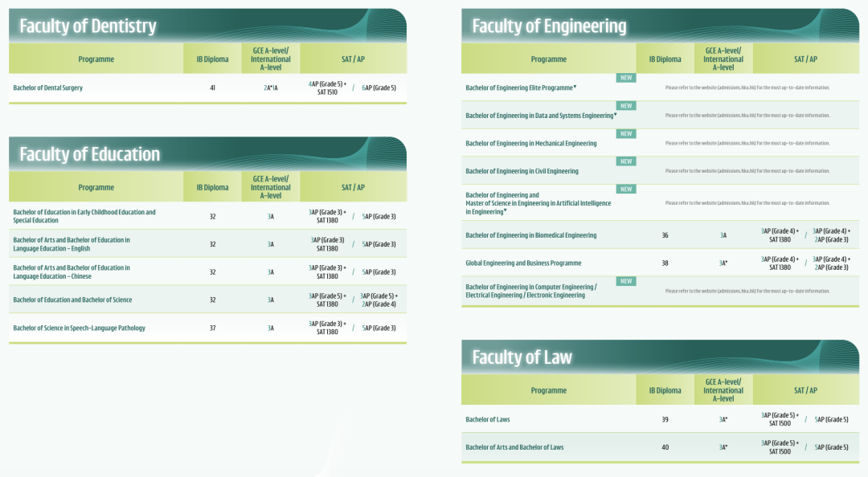
Task: Click IB Diploma column header in Dentistry table
Action: (212, 59)
